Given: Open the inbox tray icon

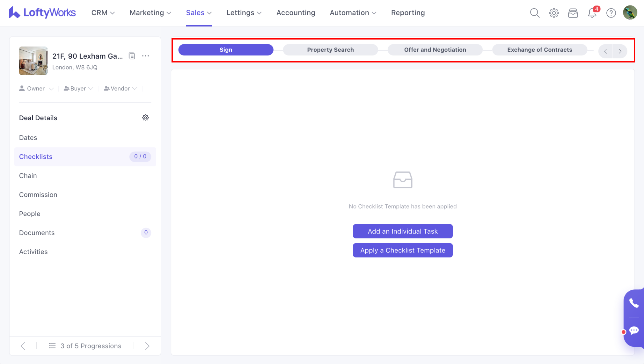Looking at the screenshot, I should 573,13.
